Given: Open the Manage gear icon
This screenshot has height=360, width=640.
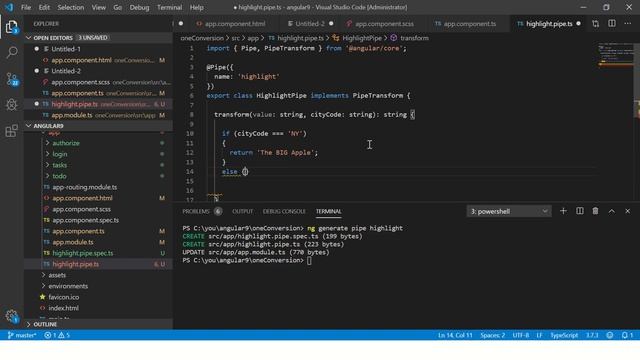Looking at the screenshot, I should (x=11, y=316).
